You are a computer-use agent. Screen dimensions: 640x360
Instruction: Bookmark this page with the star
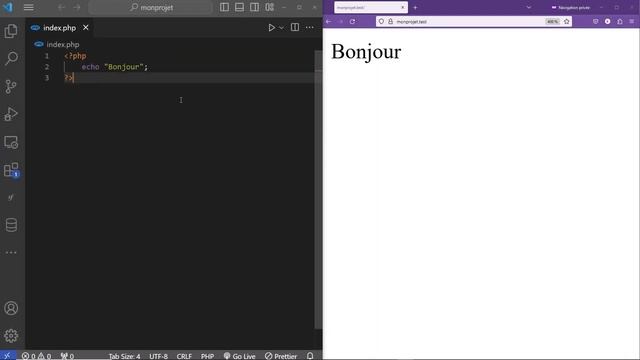click(x=567, y=21)
